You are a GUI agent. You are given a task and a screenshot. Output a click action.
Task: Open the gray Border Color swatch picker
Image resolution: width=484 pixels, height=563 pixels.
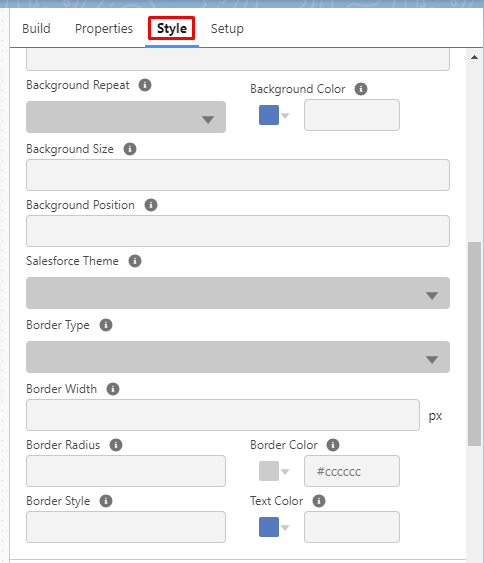274,471
